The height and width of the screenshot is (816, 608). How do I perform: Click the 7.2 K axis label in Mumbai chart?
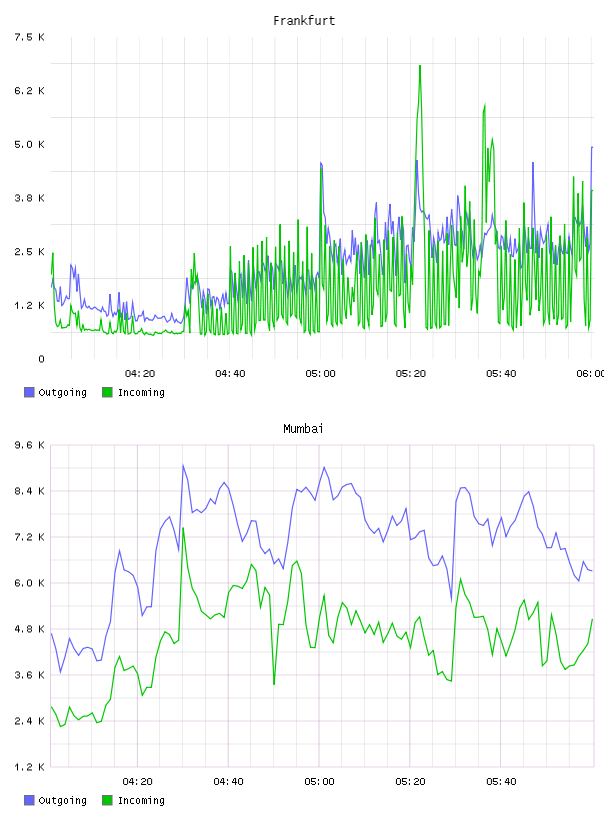click(x=29, y=537)
